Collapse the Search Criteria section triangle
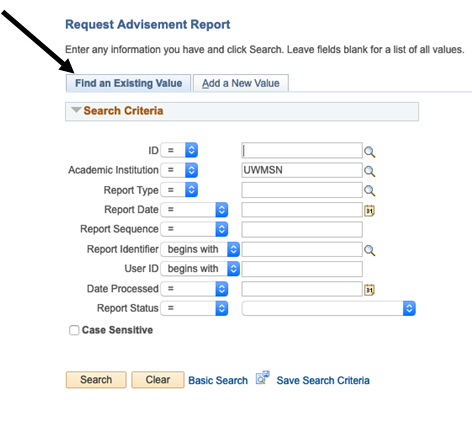This screenshot has width=472, height=422. point(76,110)
